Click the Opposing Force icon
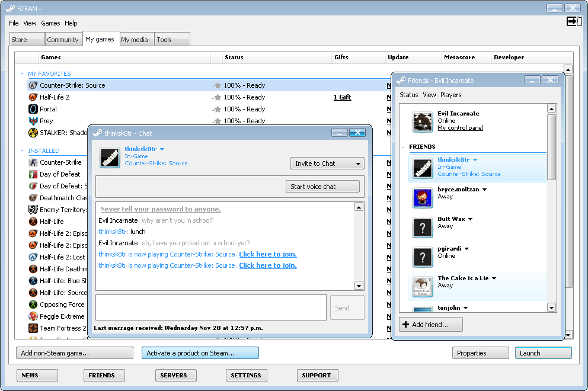The width and height of the screenshot is (588, 391). point(33,305)
